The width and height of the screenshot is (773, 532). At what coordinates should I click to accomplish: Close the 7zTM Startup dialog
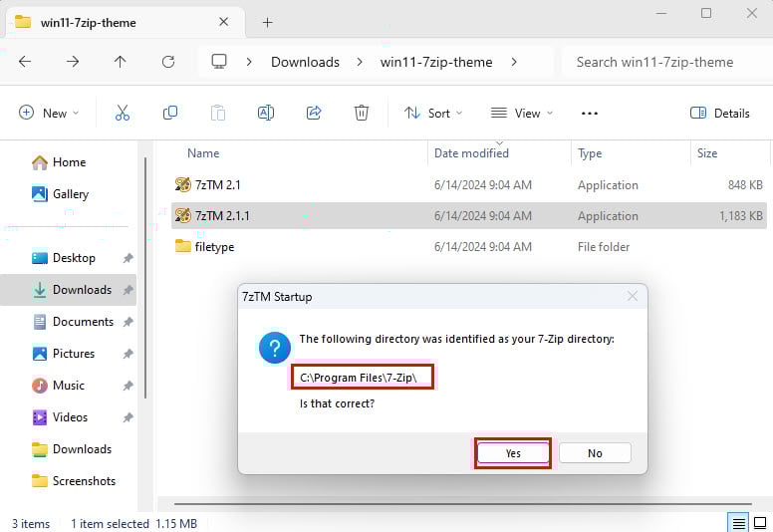pos(632,296)
